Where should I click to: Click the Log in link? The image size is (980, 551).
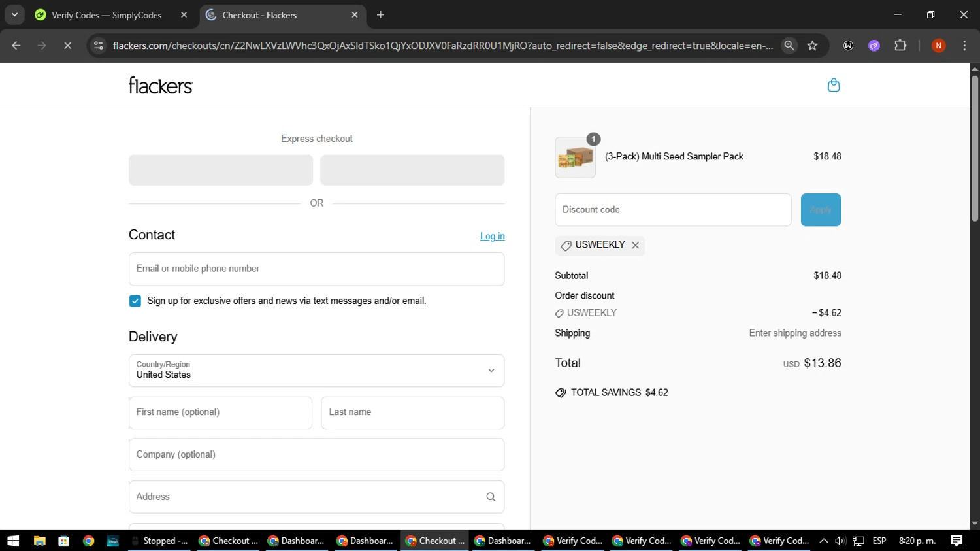(x=493, y=236)
